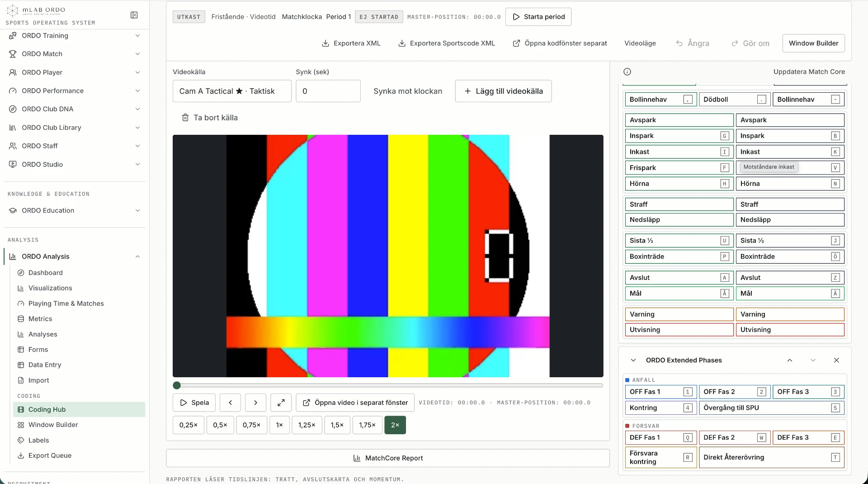The image size is (868, 484).
Task: Expand the ORDO Performance chevron
Action: click(x=137, y=91)
